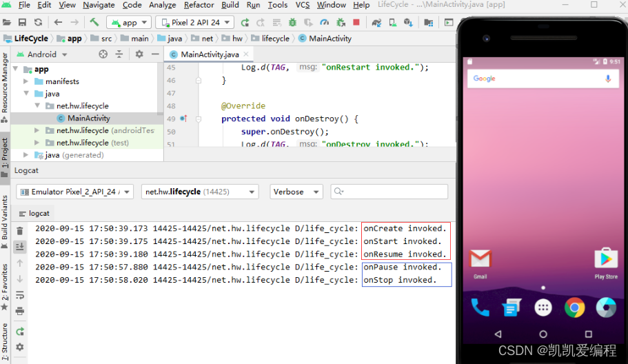Click the Make Project hammer icon

pos(94,22)
